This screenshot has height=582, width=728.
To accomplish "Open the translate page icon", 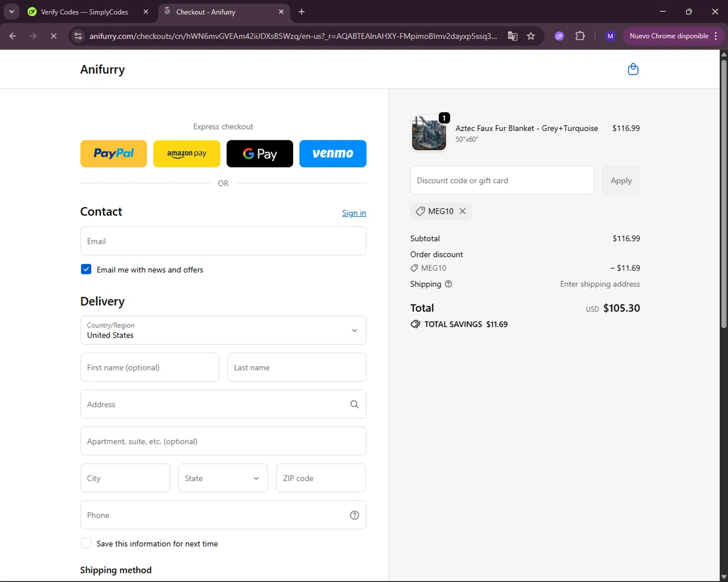I will click(513, 36).
